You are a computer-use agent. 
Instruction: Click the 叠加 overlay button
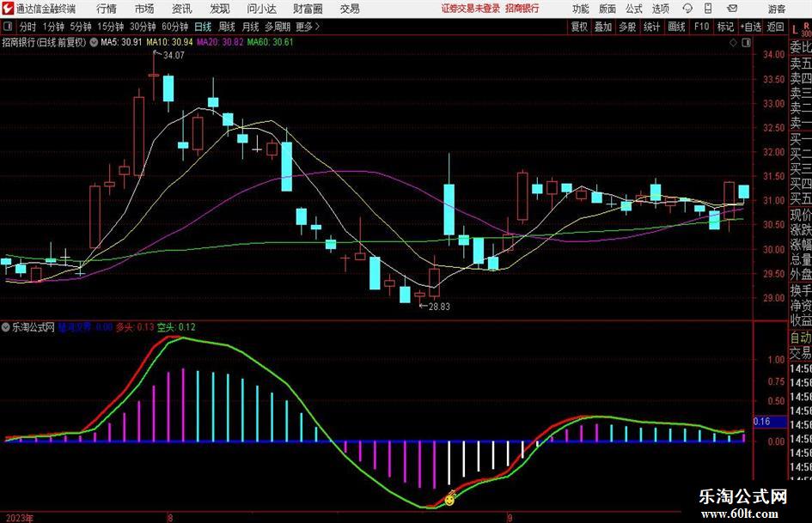pyautogui.click(x=603, y=27)
